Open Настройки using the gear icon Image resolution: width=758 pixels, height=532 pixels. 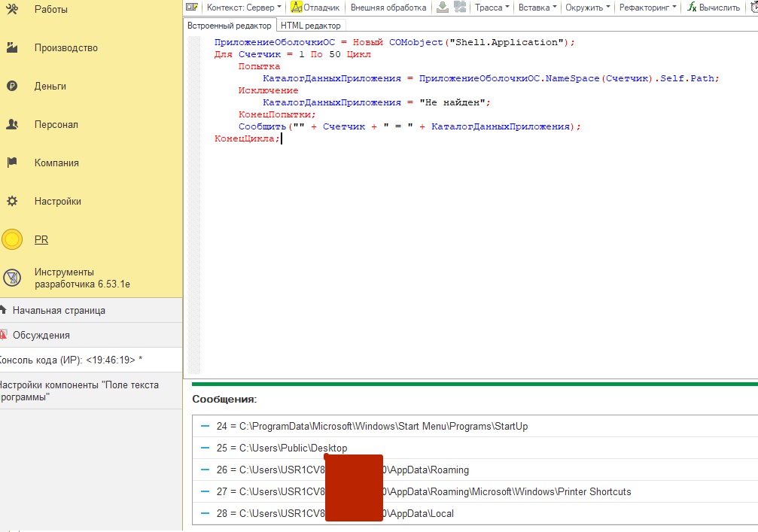[12, 202]
